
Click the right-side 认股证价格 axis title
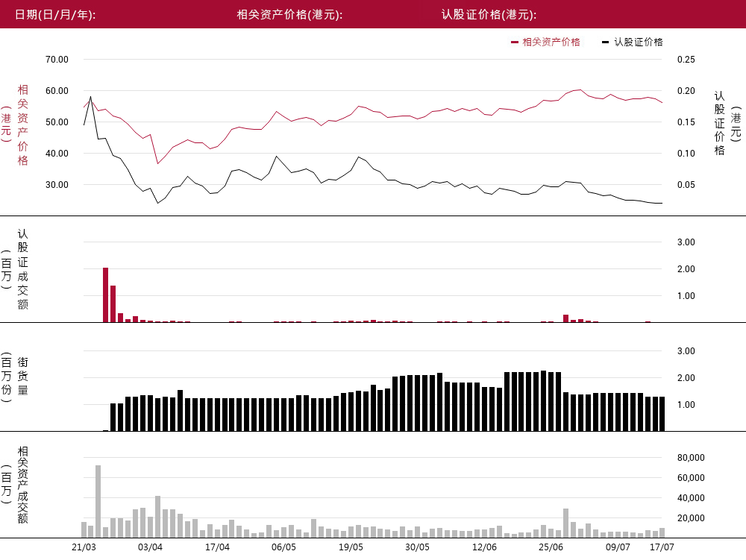tap(719, 124)
